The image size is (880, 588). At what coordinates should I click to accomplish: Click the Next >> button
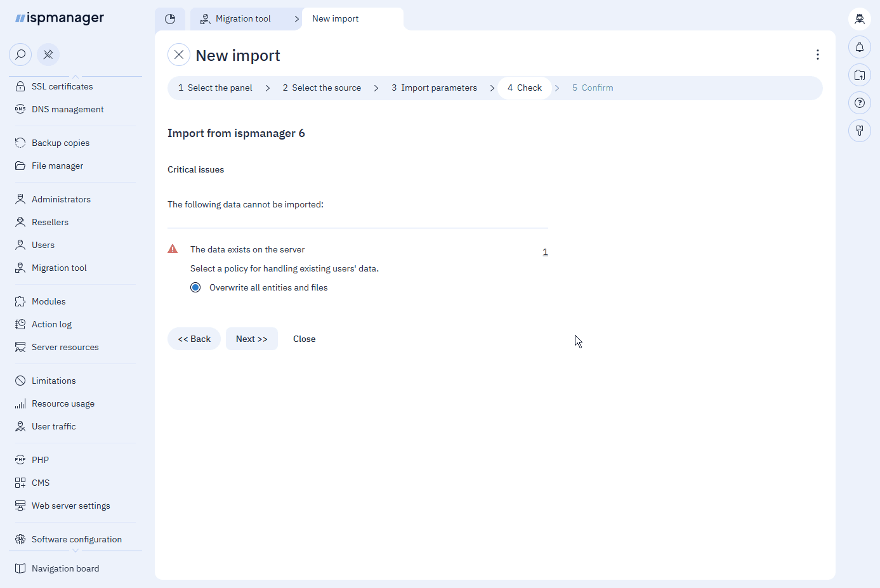coord(252,339)
